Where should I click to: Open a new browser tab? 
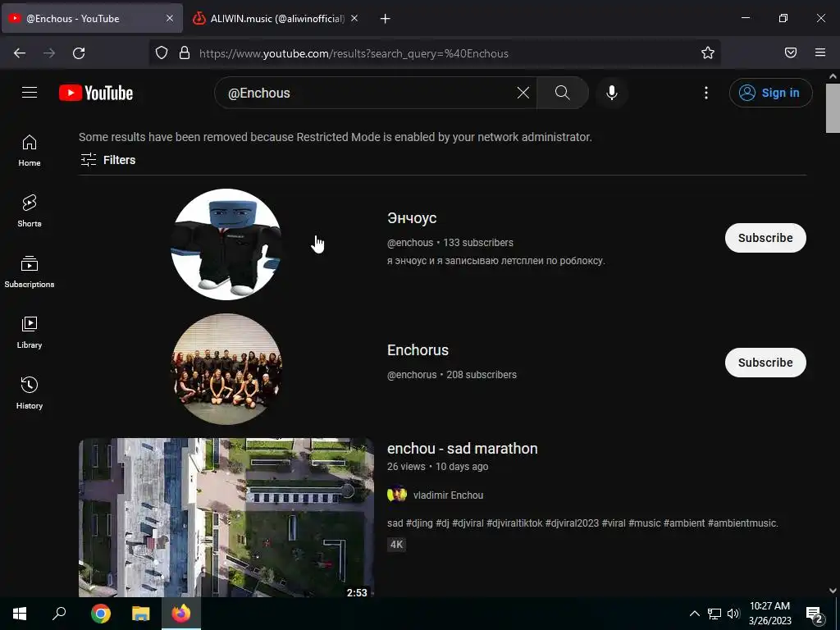tap(386, 19)
